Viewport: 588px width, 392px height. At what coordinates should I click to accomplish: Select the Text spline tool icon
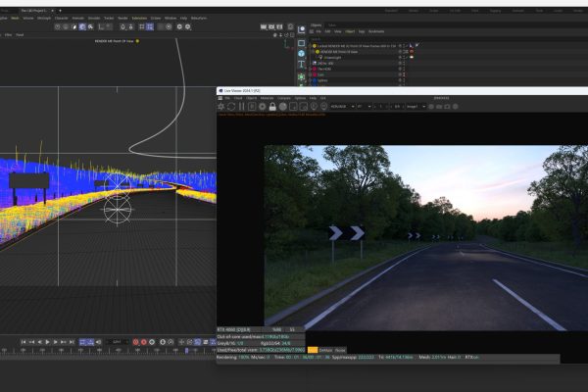click(302, 64)
